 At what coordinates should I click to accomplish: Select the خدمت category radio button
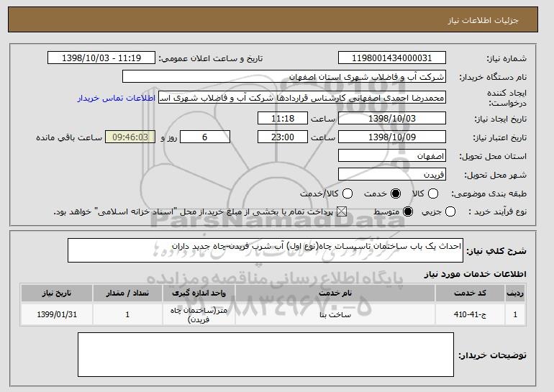(x=396, y=193)
